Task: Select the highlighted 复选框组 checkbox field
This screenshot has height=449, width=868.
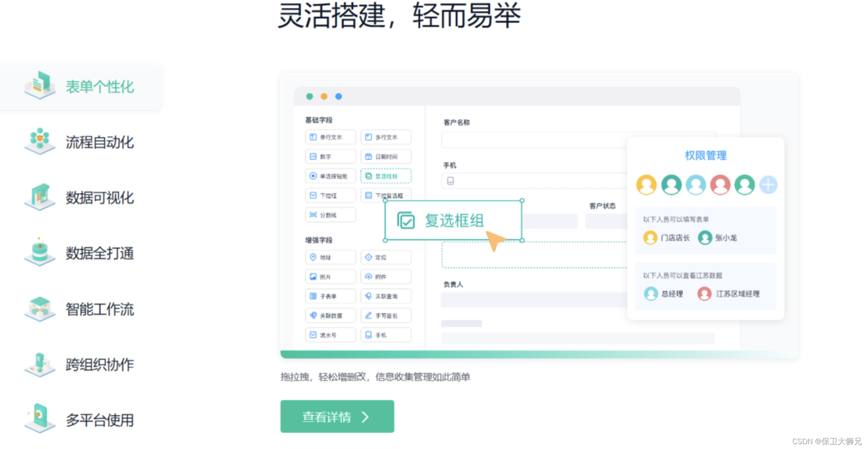Action: [x=386, y=176]
